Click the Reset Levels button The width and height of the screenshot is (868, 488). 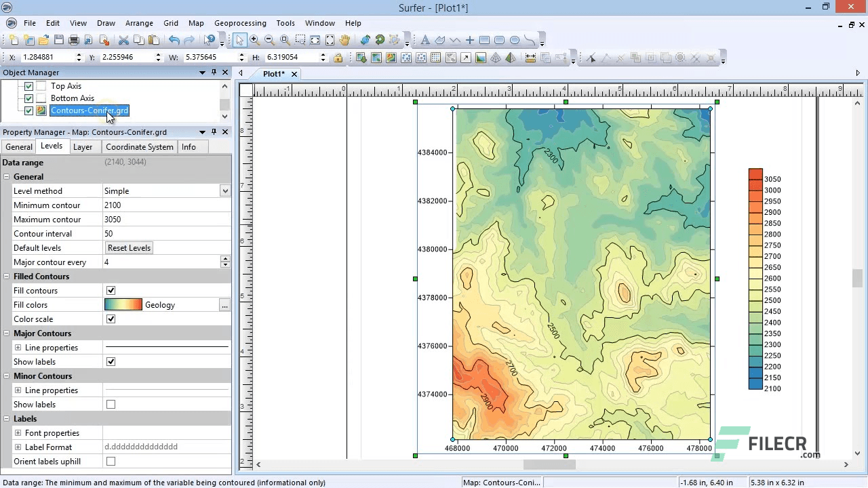129,247
